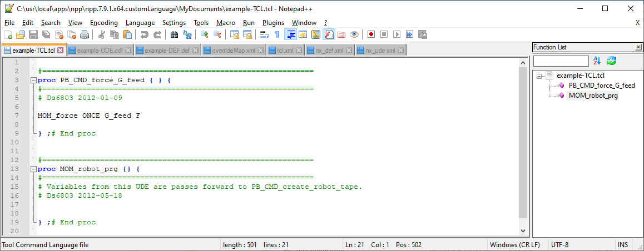Open Find with the binoculars icon
The width and height of the screenshot is (644, 251).
tap(174, 34)
